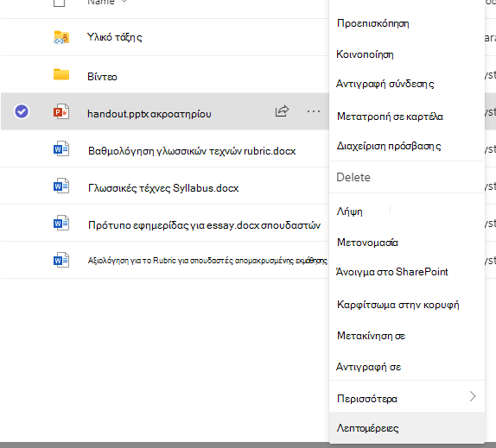Open the Βίντεο folder name

tap(102, 77)
